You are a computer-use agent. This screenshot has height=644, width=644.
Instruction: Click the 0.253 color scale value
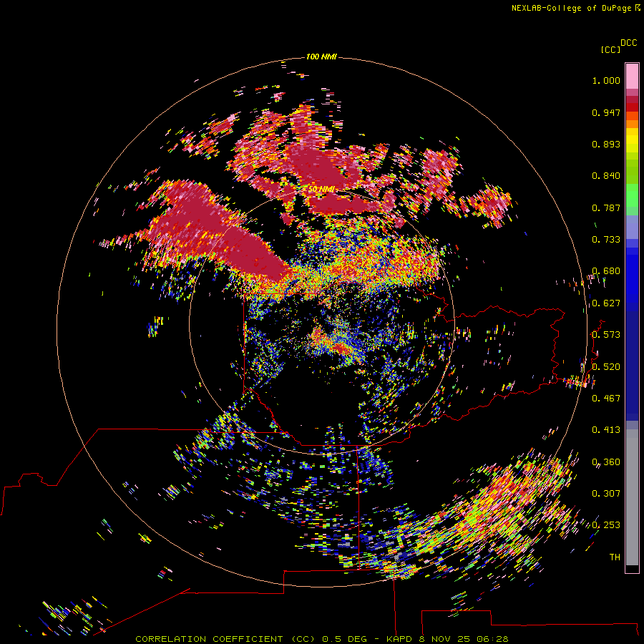[x=606, y=525]
